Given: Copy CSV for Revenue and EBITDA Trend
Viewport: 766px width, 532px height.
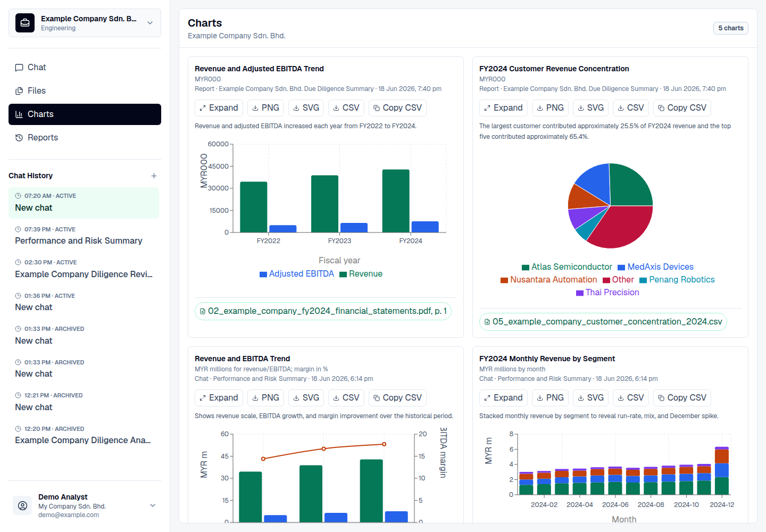Looking at the screenshot, I should (x=397, y=398).
